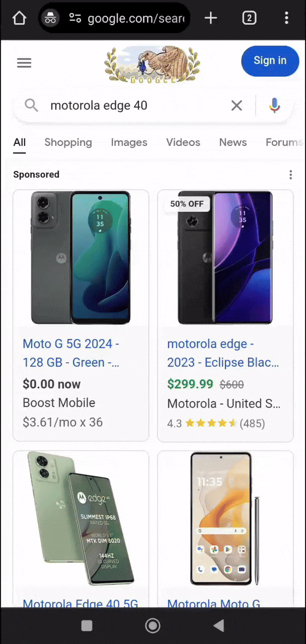Screen dimensions: 306x644
Task: Tap Chrome's home icon
Action: click(x=19, y=18)
